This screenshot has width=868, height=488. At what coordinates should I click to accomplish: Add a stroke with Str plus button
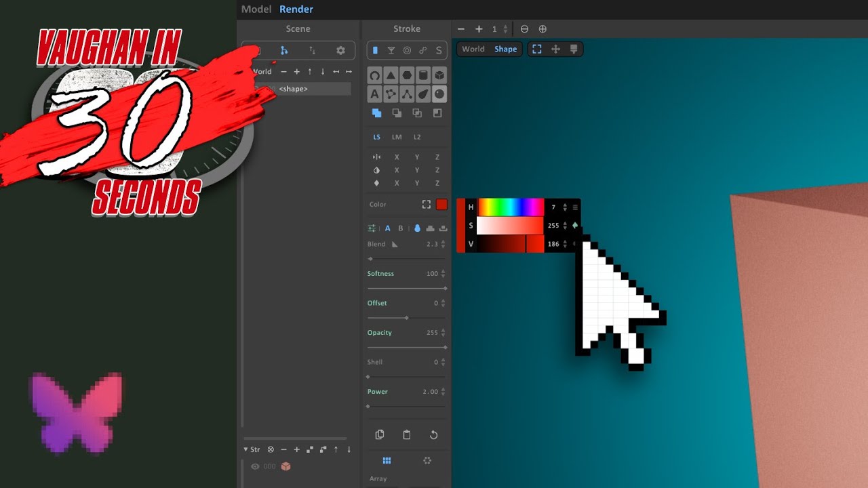pyautogui.click(x=296, y=449)
